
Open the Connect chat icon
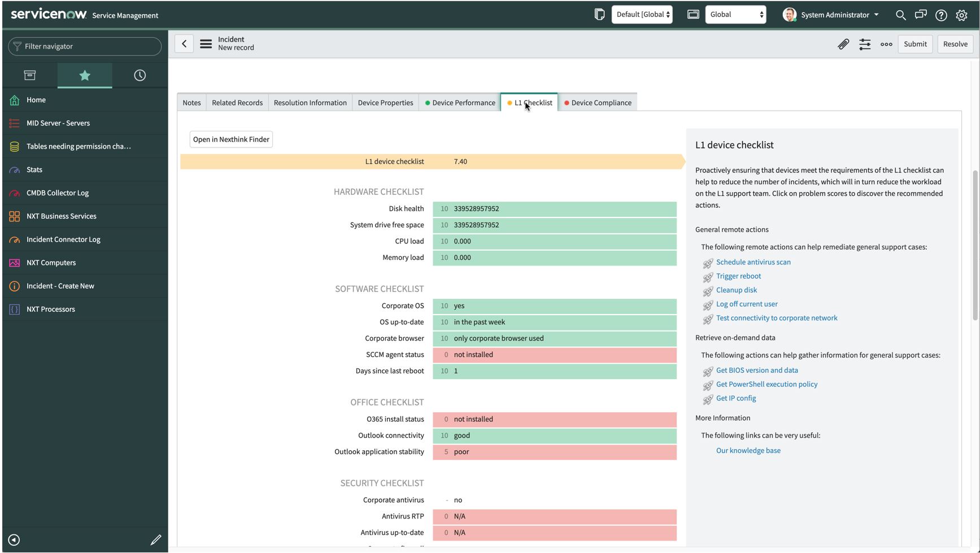coord(920,15)
